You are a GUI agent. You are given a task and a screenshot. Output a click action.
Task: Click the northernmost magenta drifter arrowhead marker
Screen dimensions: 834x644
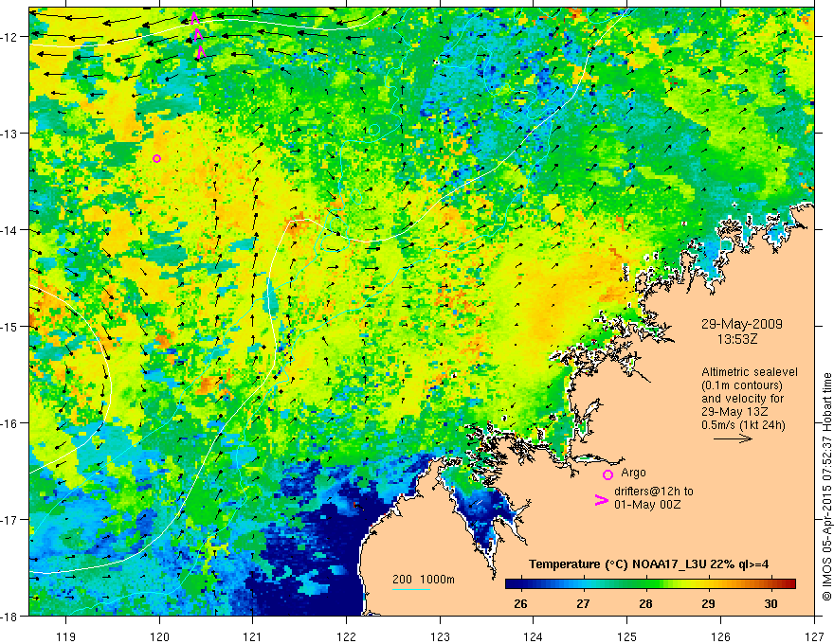coord(194,18)
